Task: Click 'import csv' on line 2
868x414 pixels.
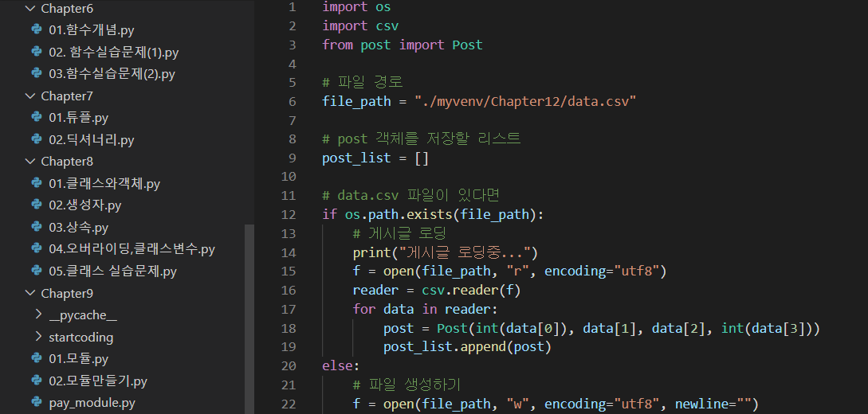Action: (x=360, y=26)
